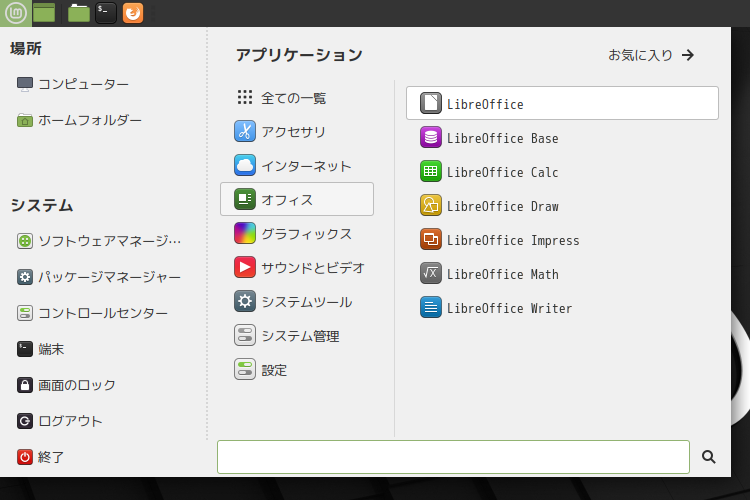Launch LibreOffice Writer

(x=562, y=308)
